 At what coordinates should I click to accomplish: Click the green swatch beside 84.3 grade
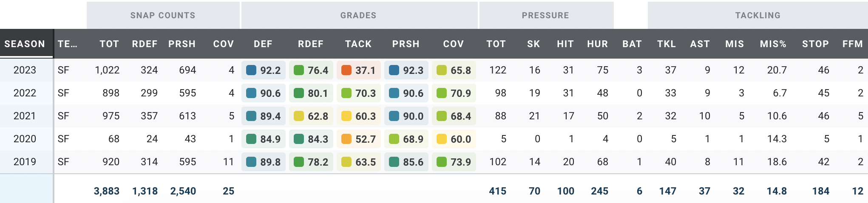[299, 139]
